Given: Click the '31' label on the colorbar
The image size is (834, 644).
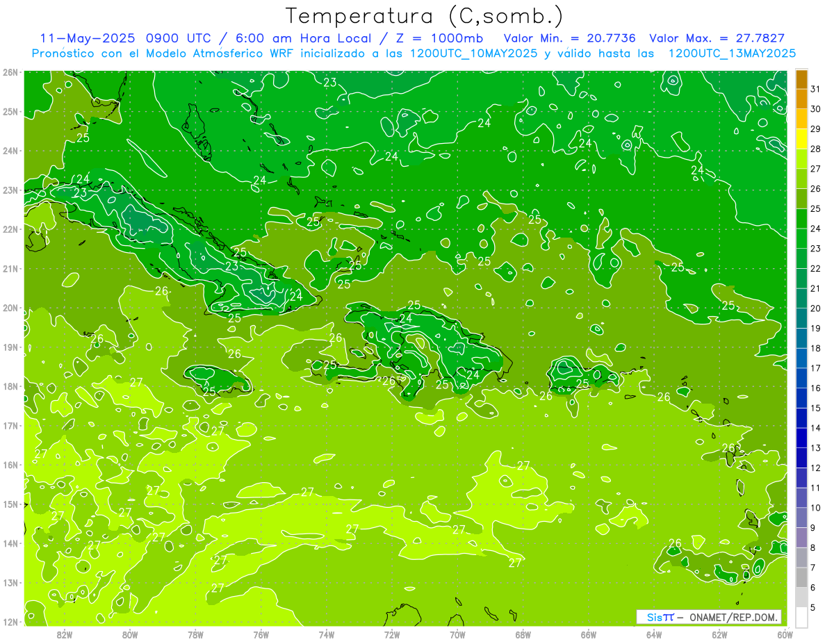Looking at the screenshot, I should (x=816, y=89).
